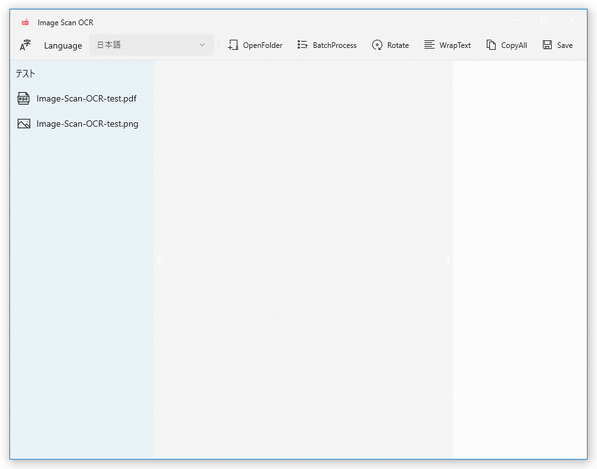Click the PDF file icon in list
The height and width of the screenshot is (469, 597).
pos(24,99)
